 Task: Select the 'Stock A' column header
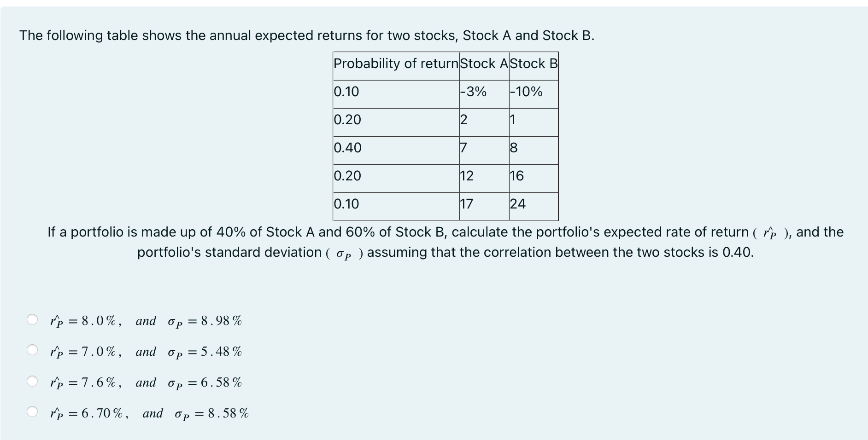pyautogui.click(x=482, y=64)
